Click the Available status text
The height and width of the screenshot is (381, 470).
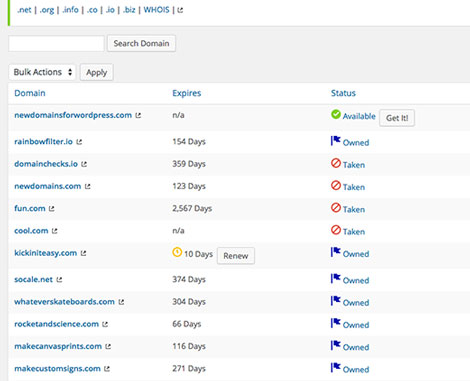coord(359,116)
